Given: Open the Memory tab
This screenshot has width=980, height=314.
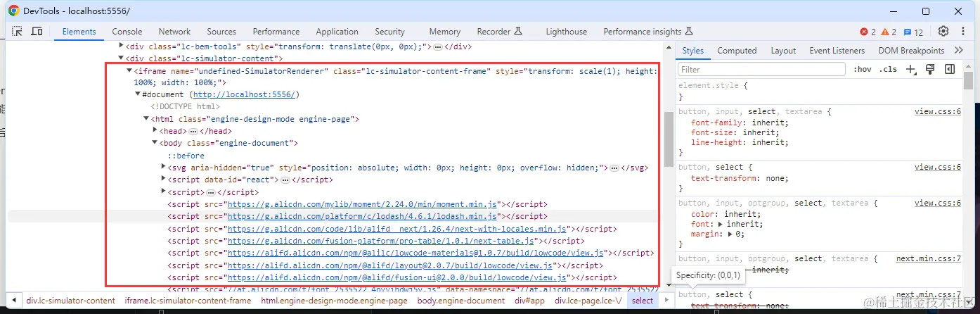Looking at the screenshot, I should tap(444, 32).
